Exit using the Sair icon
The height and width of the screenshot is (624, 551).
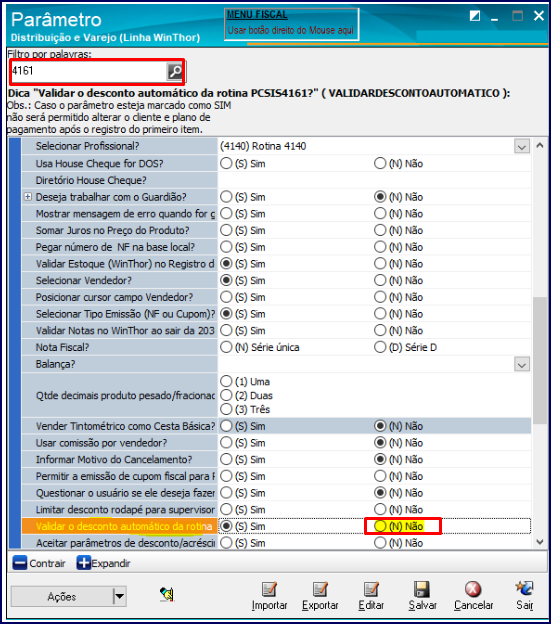pyautogui.click(x=524, y=589)
